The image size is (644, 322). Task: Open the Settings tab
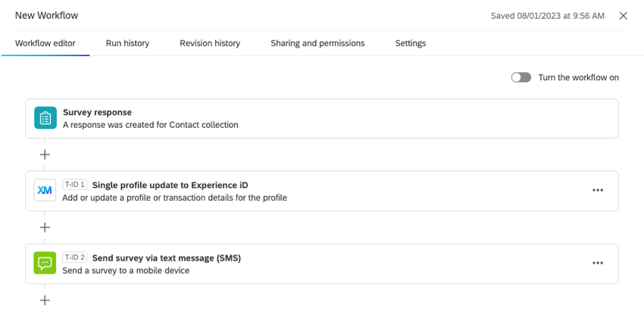411,43
